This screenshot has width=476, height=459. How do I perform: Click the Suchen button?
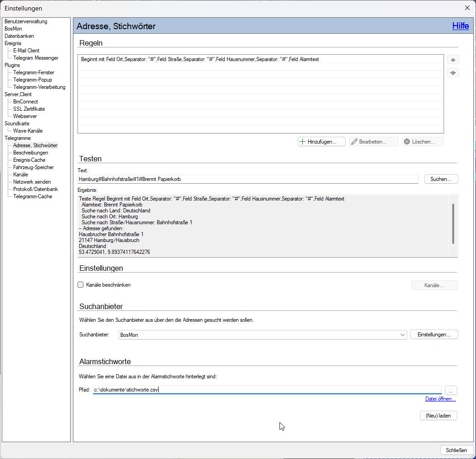(x=441, y=179)
